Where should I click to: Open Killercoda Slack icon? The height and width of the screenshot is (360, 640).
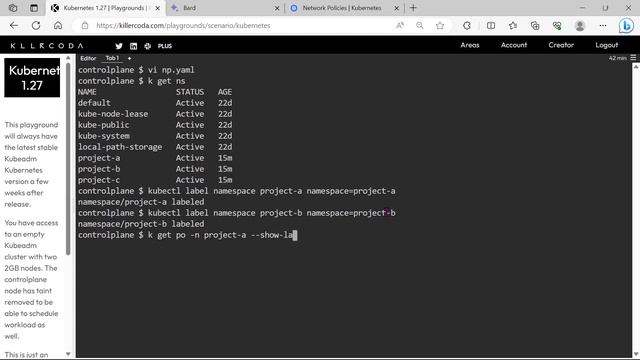(147, 46)
